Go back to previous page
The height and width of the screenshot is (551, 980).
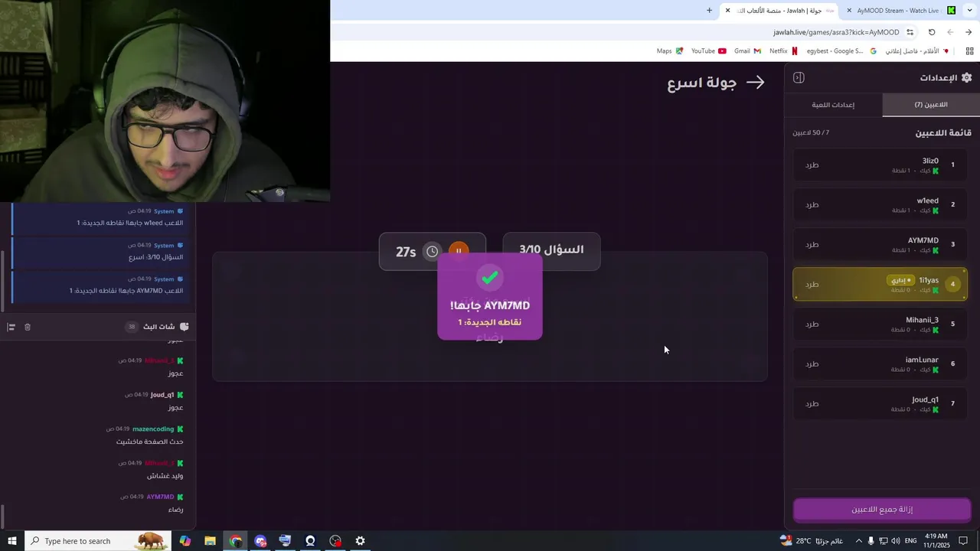click(969, 32)
